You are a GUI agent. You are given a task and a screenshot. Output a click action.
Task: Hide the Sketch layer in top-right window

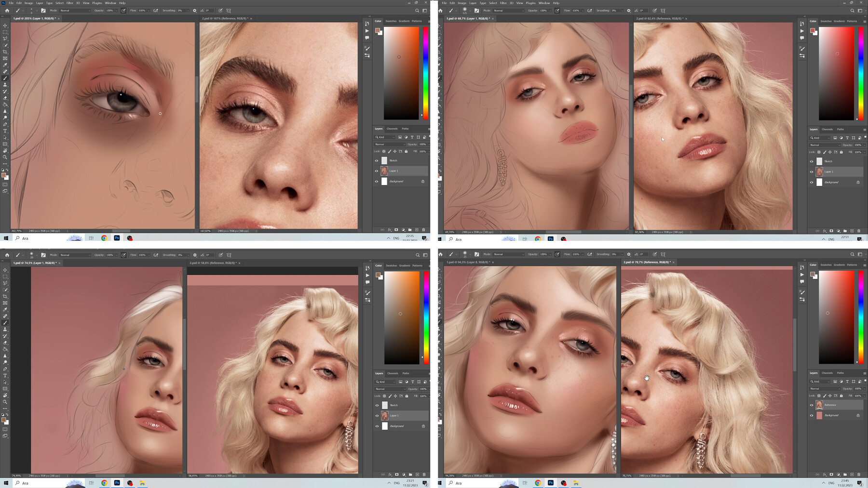click(x=812, y=161)
